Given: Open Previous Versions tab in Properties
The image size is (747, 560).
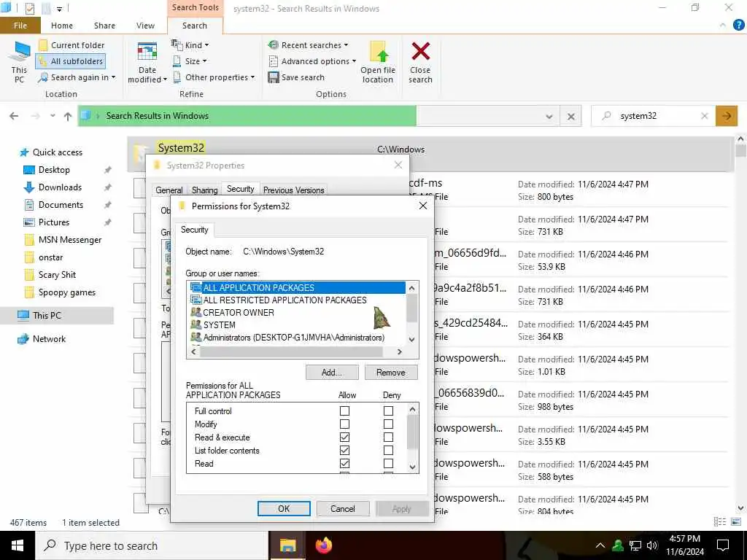Looking at the screenshot, I should pyautogui.click(x=293, y=190).
